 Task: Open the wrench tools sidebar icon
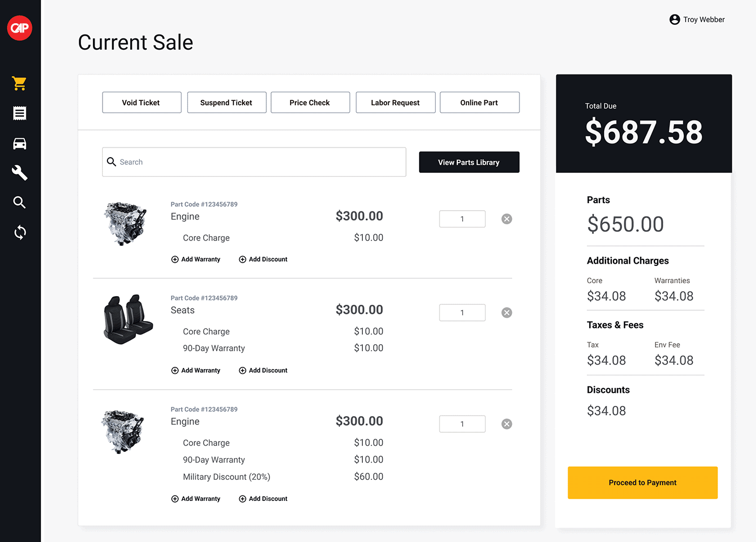tap(19, 173)
